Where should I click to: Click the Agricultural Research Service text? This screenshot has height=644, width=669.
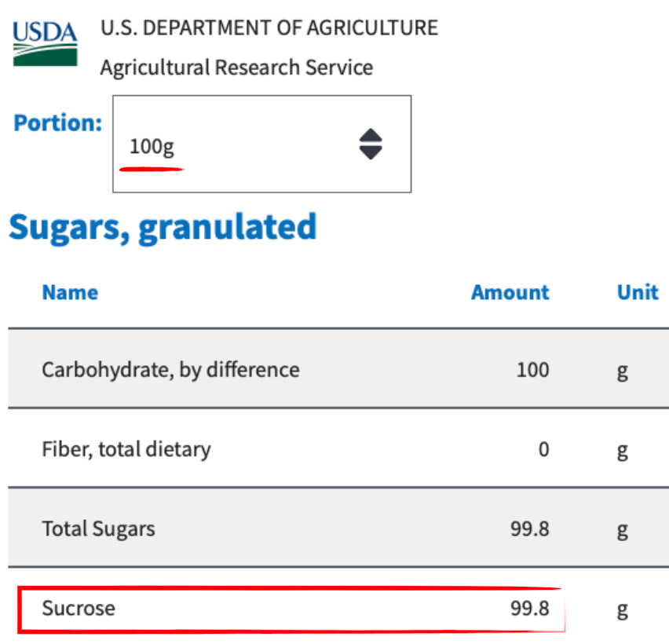[236, 68]
